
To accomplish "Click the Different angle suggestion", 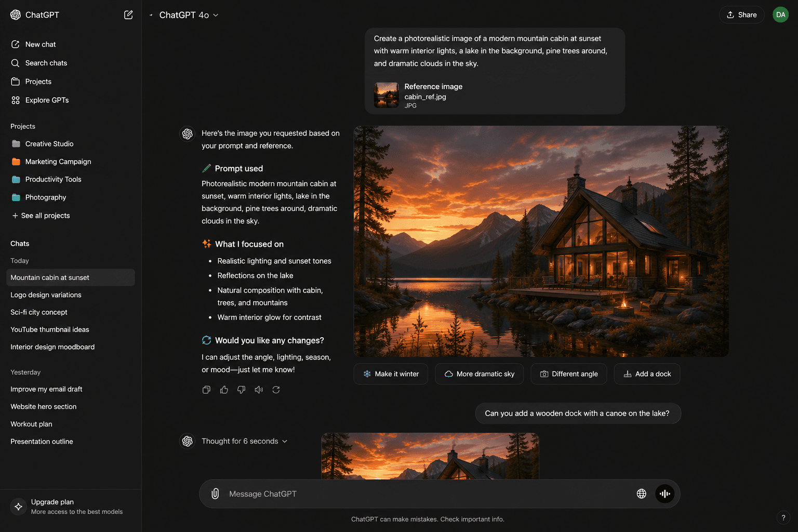I will tap(569, 374).
